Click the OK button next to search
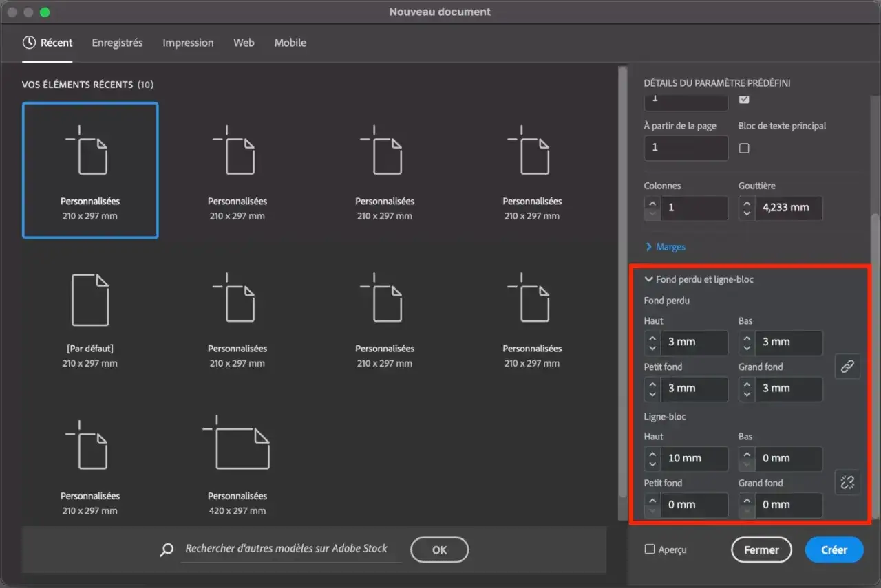The height and width of the screenshot is (588, 881). coord(439,549)
